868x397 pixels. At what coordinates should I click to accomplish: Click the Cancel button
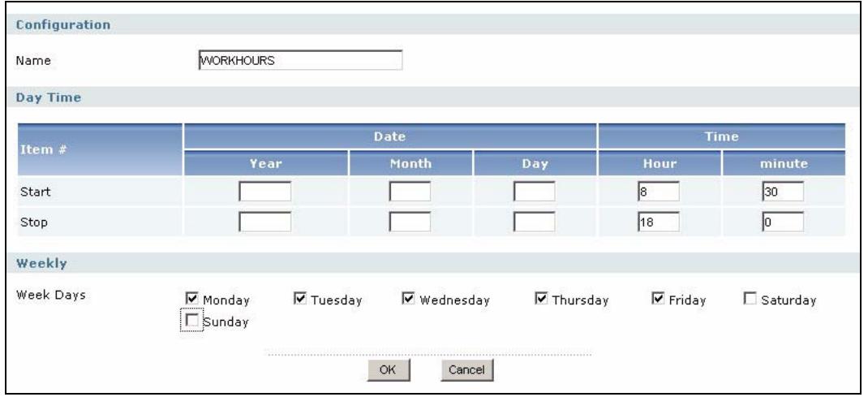(466, 370)
